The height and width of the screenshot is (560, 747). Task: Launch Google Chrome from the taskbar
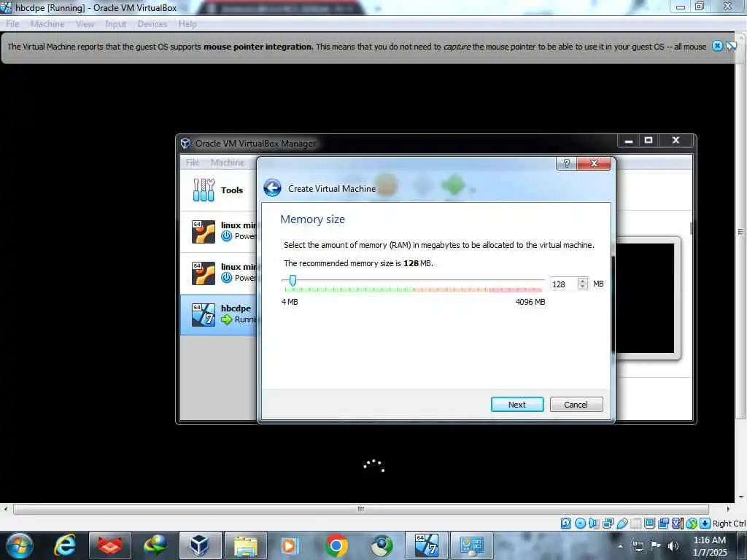coord(336,545)
